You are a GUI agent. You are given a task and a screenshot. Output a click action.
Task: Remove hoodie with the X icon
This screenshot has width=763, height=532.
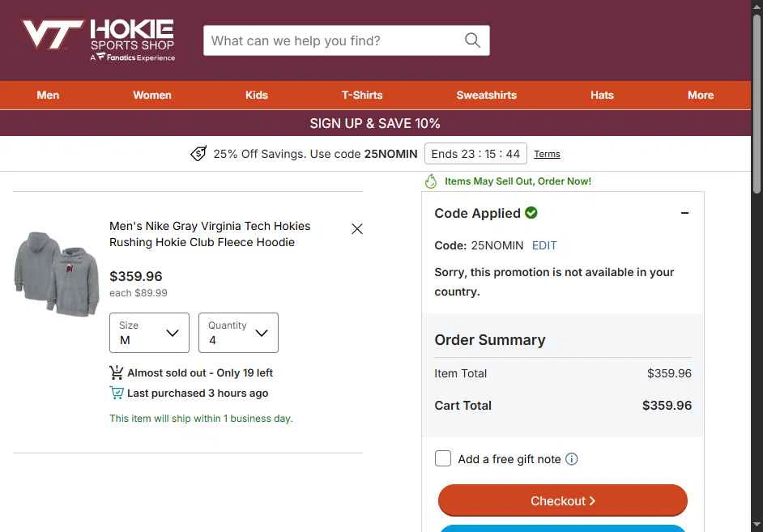[356, 228]
